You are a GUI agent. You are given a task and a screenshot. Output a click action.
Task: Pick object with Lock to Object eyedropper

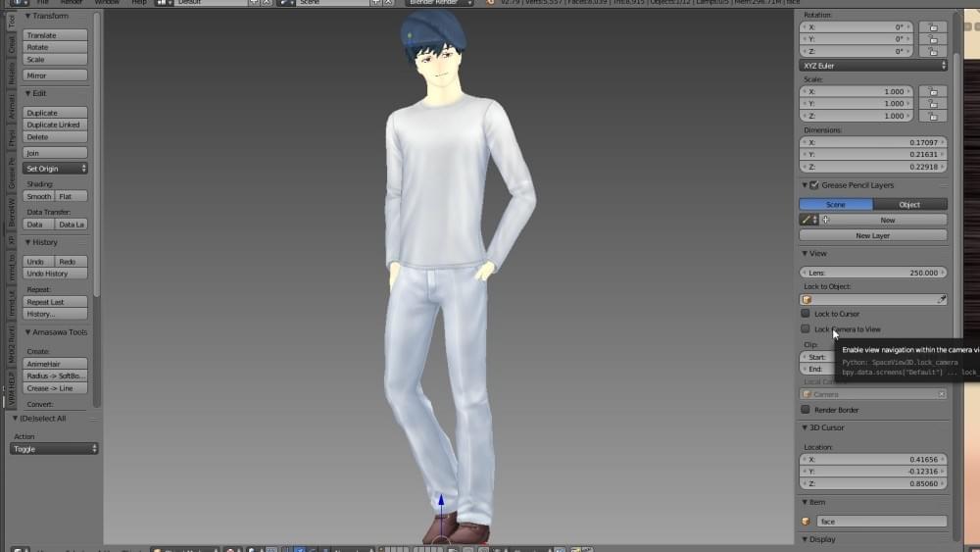click(x=941, y=299)
